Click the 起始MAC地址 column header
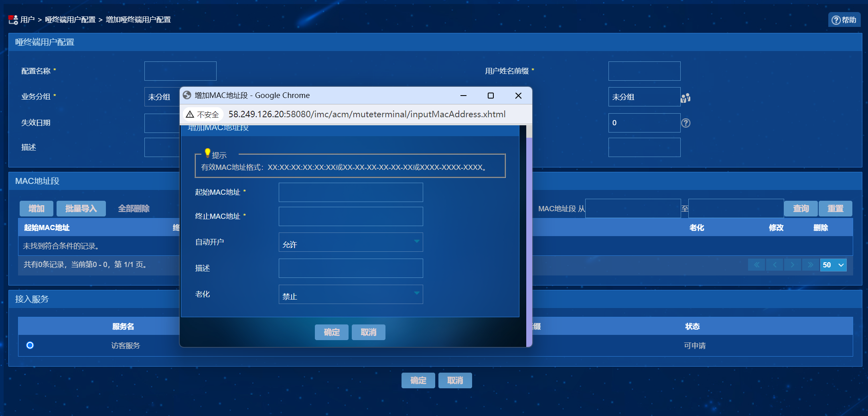This screenshot has height=416, width=868. (x=47, y=228)
